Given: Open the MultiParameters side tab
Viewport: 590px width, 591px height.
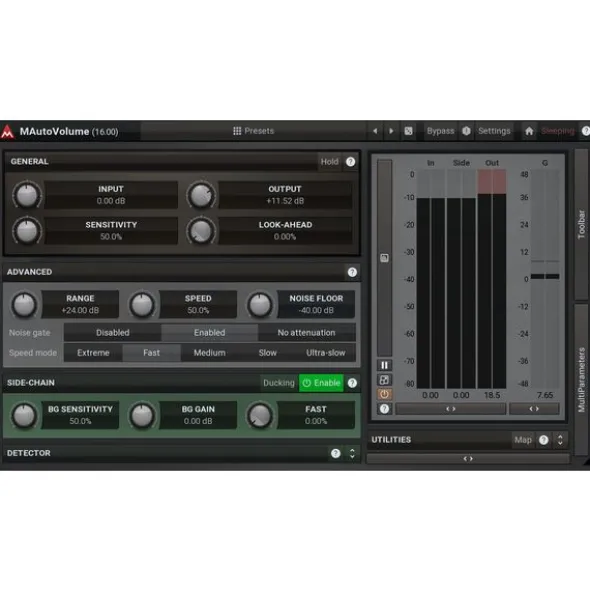Looking at the screenshot, I should pos(581,380).
